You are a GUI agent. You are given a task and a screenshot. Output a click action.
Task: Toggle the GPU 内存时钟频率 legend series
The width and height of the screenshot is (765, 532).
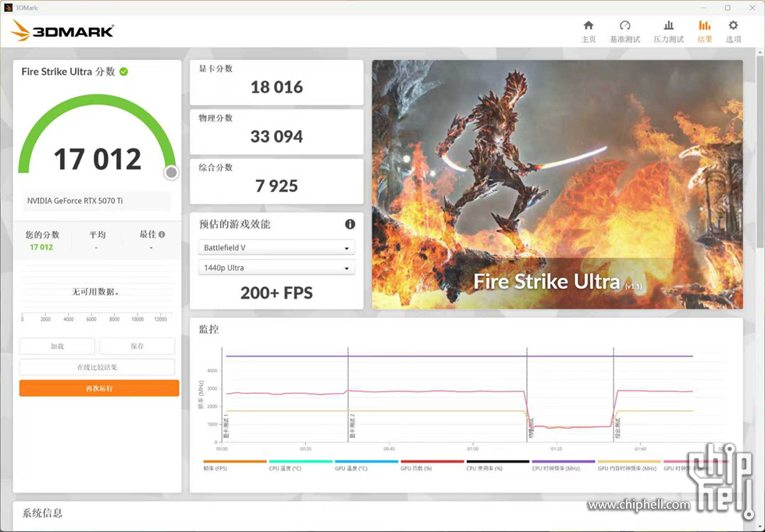[x=629, y=465]
